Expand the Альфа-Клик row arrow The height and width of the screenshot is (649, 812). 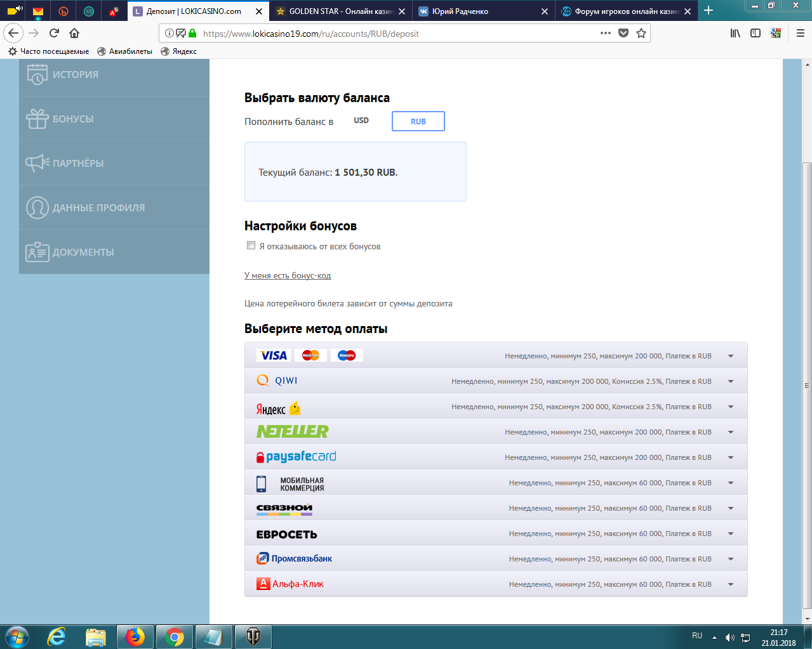[x=731, y=584]
